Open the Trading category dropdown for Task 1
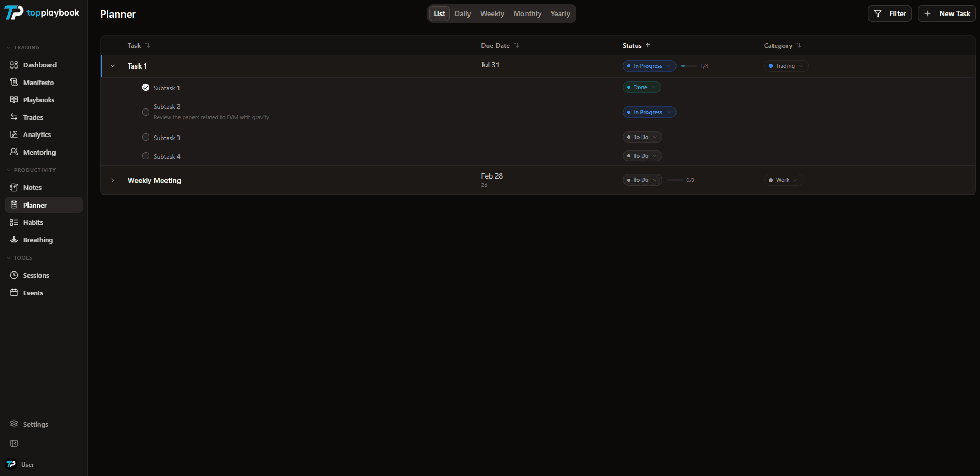 click(x=786, y=66)
